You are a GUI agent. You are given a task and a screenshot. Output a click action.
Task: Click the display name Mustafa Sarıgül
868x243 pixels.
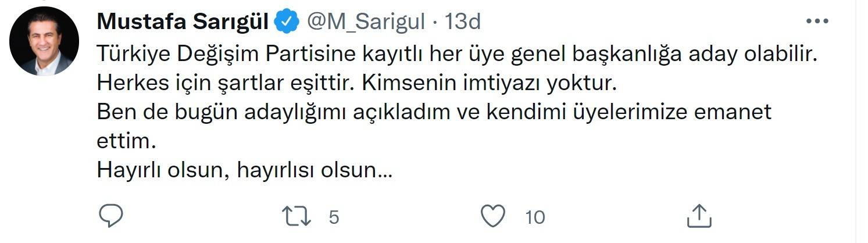(183, 22)
